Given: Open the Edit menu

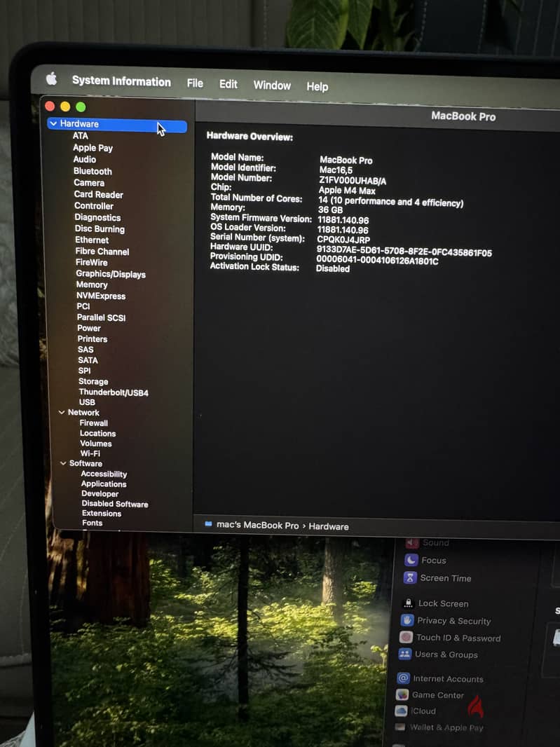Looking at the screenshot, I should coord(228,84).
